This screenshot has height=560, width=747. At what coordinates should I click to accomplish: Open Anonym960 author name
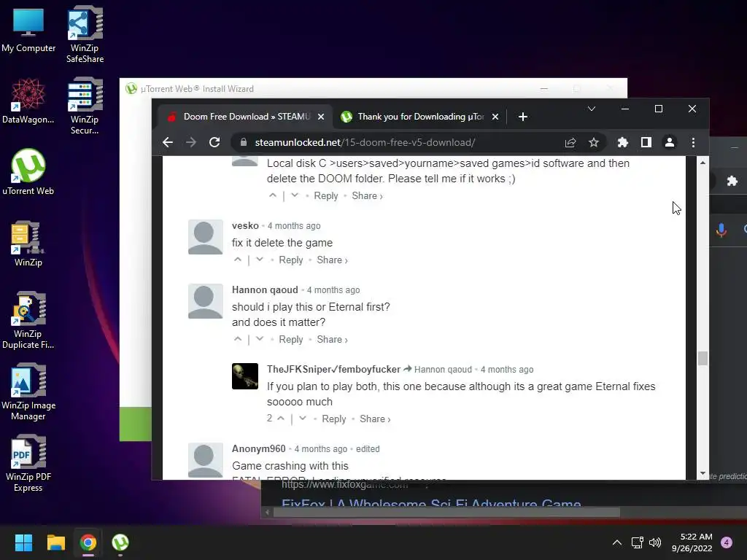259,449
